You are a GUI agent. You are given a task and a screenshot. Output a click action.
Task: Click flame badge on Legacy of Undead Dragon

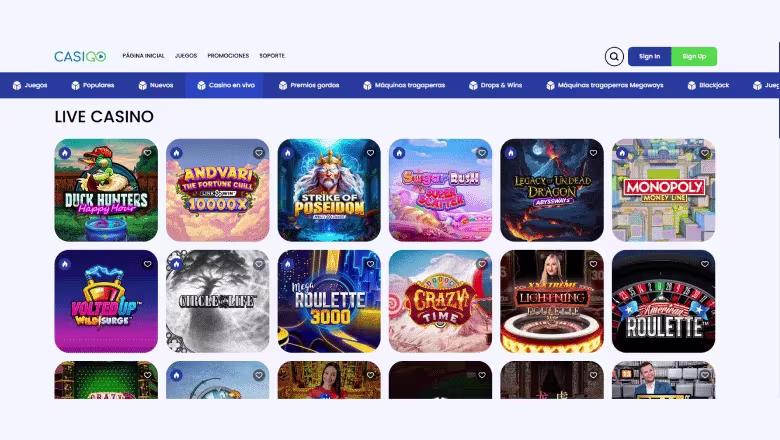pos(510,153)
